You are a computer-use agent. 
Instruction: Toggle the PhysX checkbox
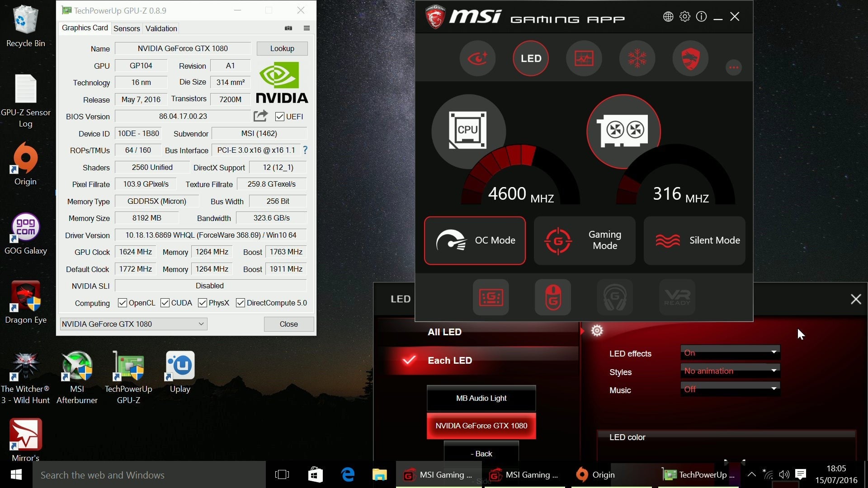[203, 303]
